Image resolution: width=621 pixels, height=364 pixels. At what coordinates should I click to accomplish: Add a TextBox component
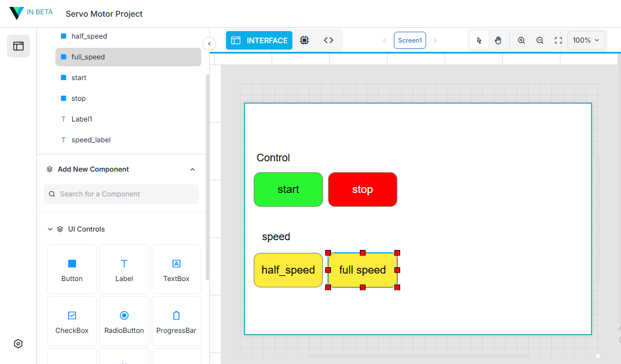[x=176, y=269]
